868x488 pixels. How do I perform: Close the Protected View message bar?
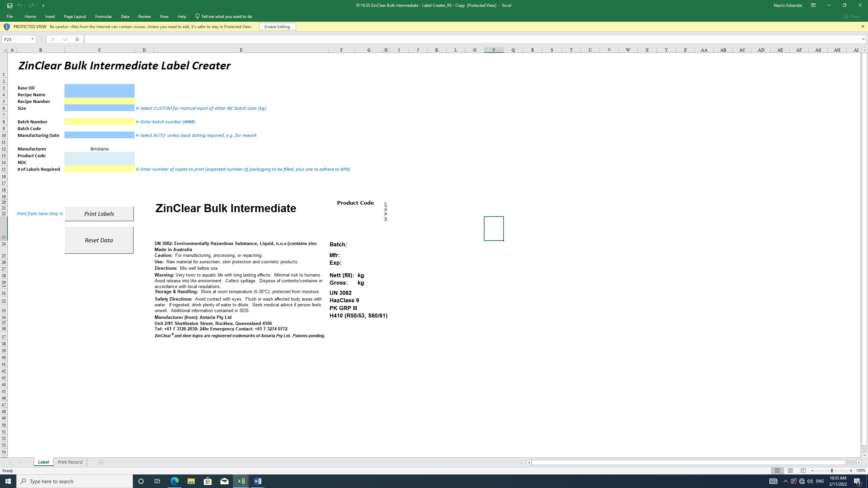(863, 26)
